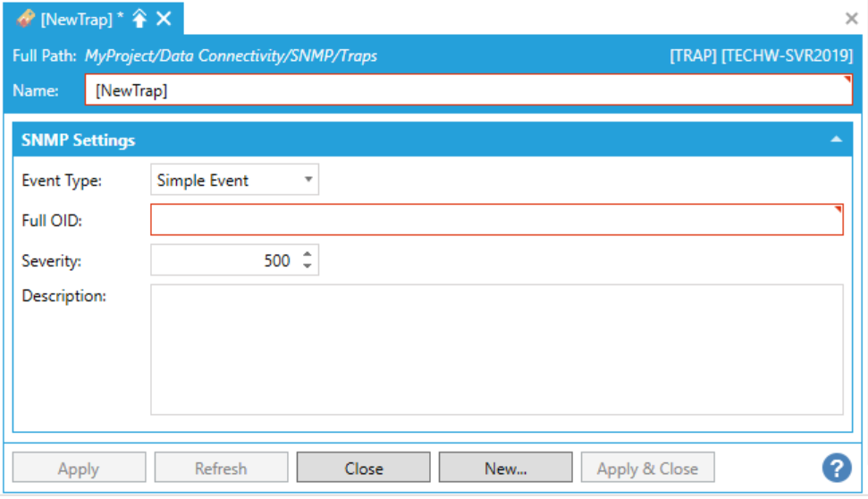The width and height of the screenshot is (868, 499).
Task: Click the MyProject/Data Connectivity/SNMP/Traps path
Action: click(x=231, y=55)
